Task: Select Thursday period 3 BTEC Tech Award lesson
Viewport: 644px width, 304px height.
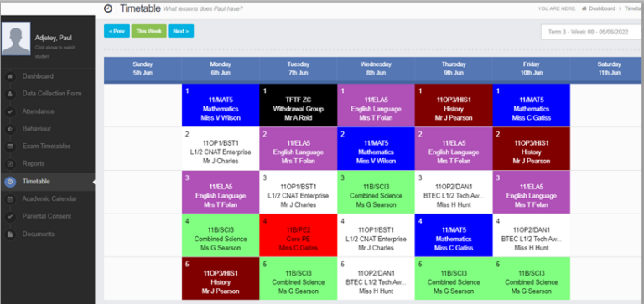Action: click(454, 192)
